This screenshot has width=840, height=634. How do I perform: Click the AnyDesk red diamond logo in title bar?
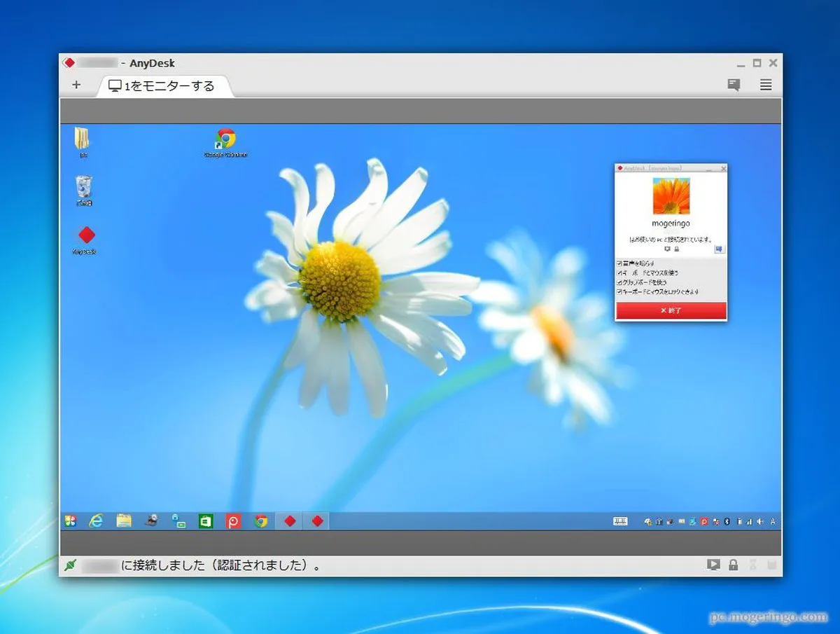(69, 63)
